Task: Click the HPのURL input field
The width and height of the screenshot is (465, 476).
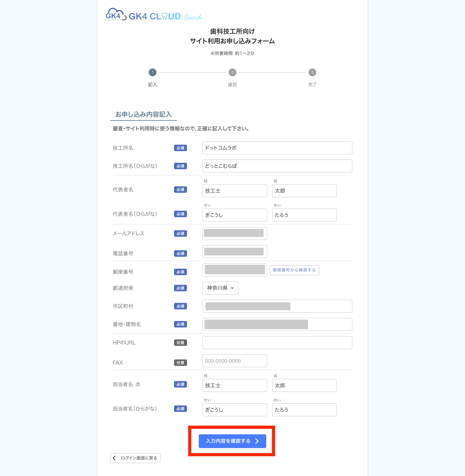Action: pos(277,342)
